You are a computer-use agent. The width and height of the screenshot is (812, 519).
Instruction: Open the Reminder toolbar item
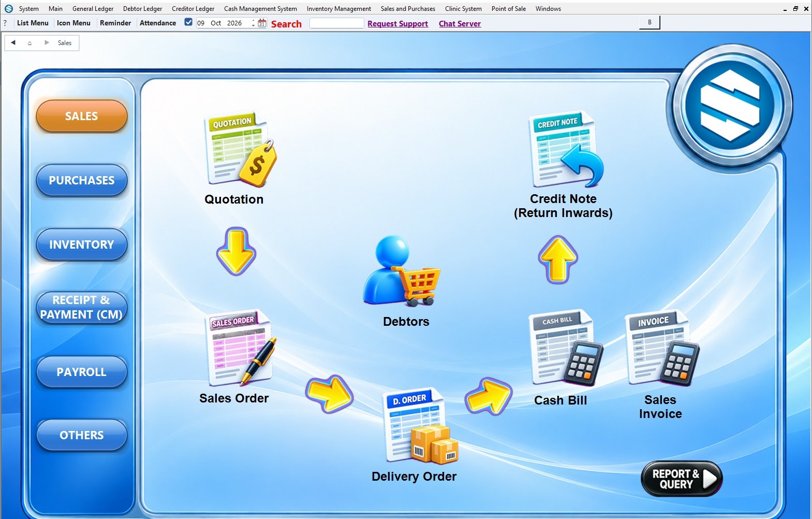(x=115, y=23)
